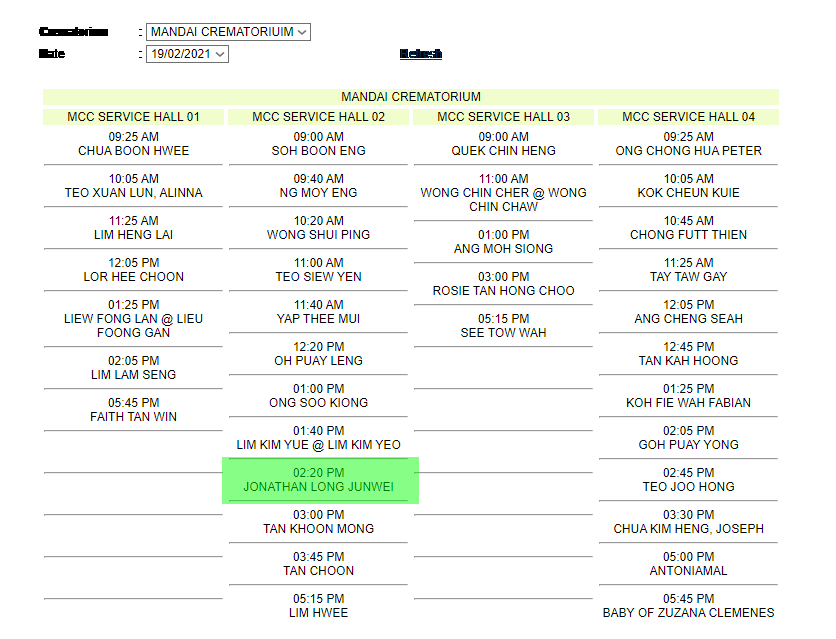This screenshot has width=836, height=639.
Task: Click the Refresh link
Action: click(421, 54)
